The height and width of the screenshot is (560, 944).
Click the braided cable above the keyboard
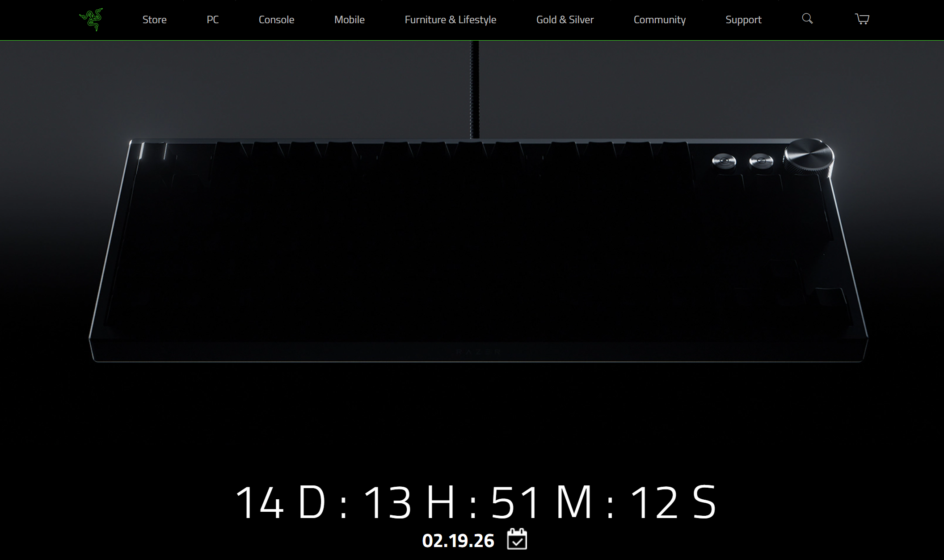point(475,89)
